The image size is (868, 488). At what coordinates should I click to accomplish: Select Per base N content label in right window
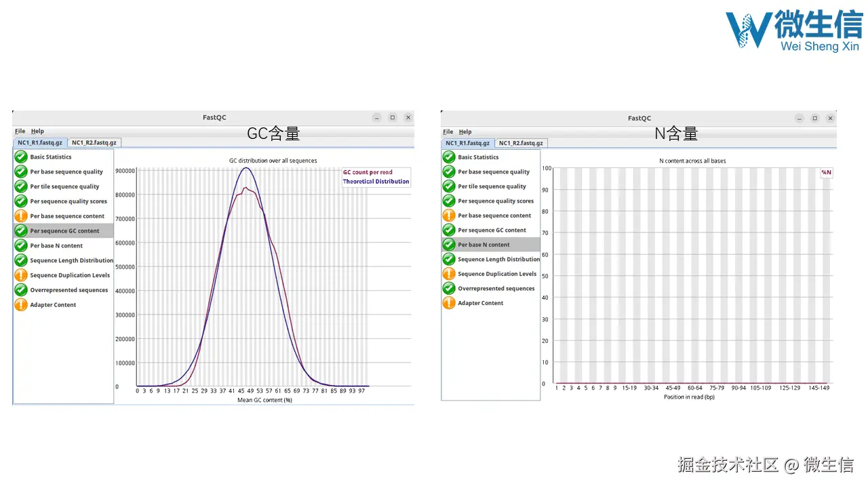coord(484,245)
